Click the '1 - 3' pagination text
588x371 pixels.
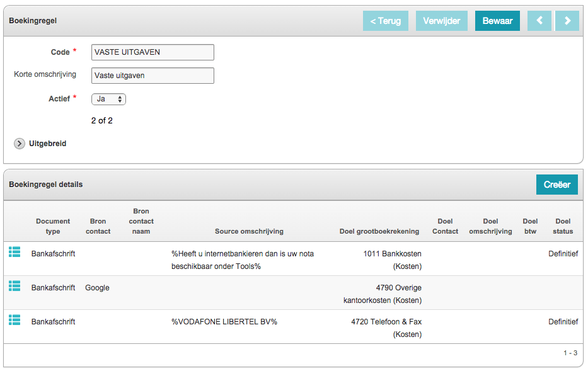(570, 353)
